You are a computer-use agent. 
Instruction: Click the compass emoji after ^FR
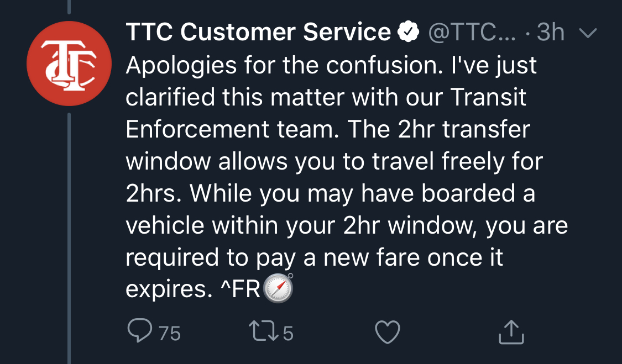coord(278,288)
